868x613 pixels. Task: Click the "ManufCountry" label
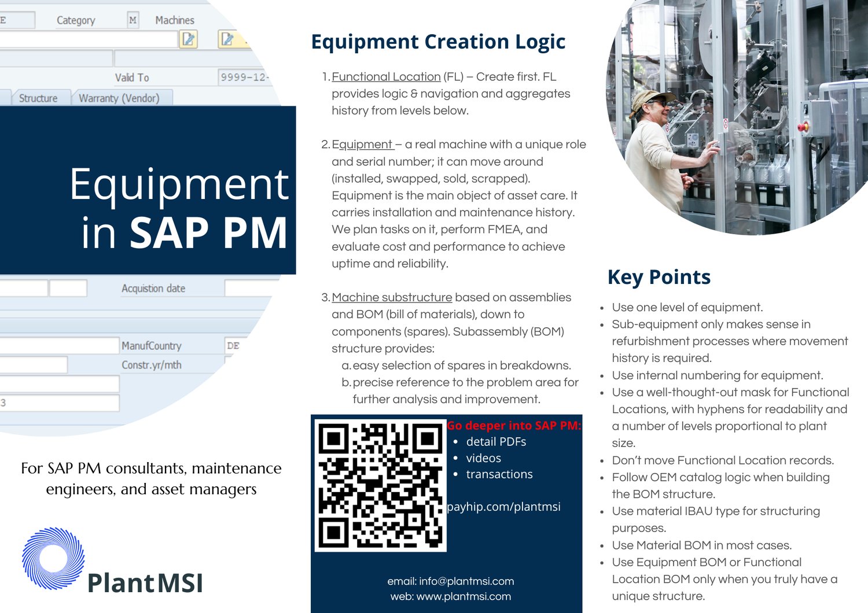[x=152, y=346]
